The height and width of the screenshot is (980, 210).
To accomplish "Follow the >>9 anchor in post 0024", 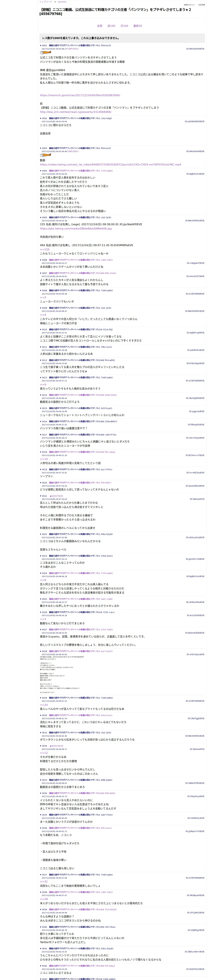I will click(43, 580).
